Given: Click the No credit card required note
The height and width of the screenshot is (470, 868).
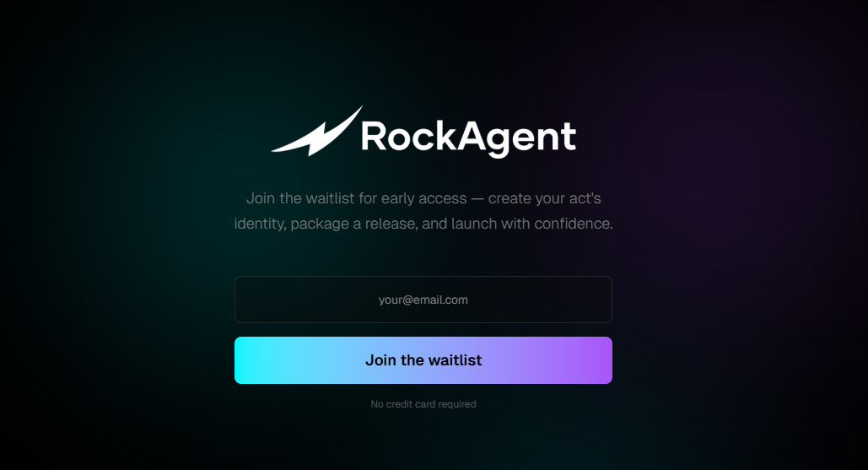Looking at the screenshot, I should click(423, 404).
